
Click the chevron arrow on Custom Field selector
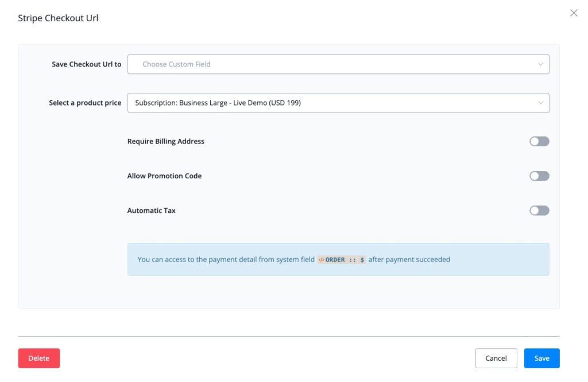point(540,64)
